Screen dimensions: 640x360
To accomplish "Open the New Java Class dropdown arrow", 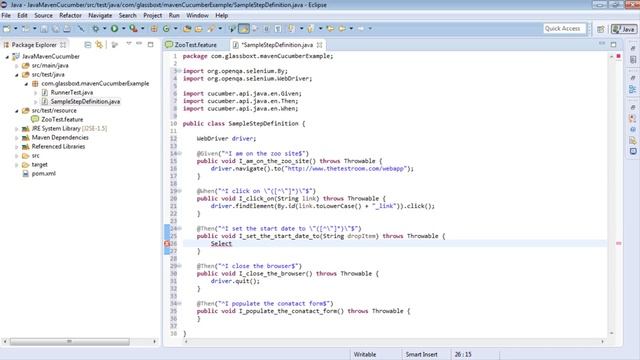I will coord(176,29).
